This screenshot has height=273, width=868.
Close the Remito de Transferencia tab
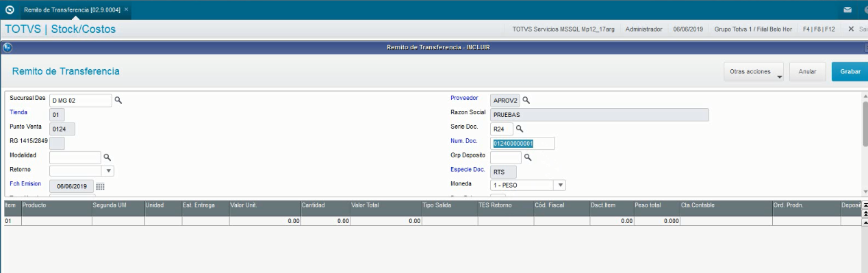pos(126,10)
